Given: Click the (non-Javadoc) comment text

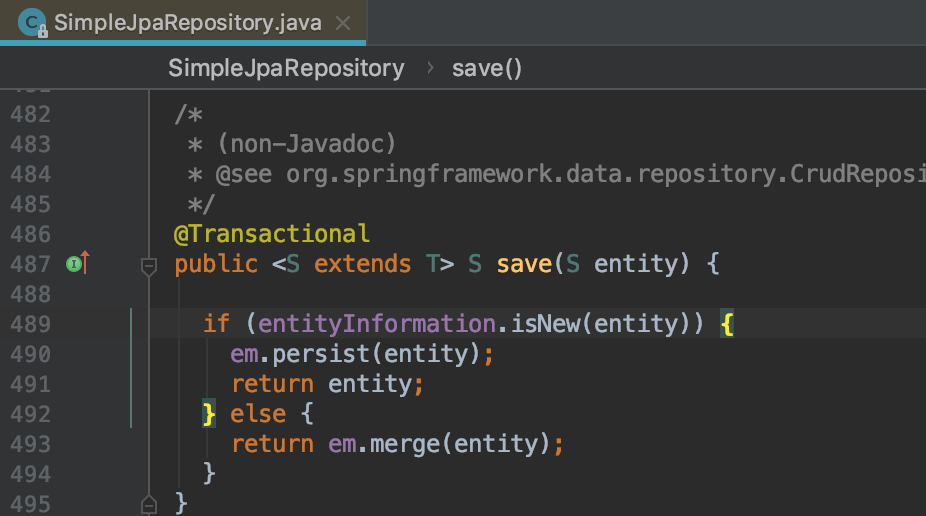Looking at the screenshot, I should click(x=307, y=144).
